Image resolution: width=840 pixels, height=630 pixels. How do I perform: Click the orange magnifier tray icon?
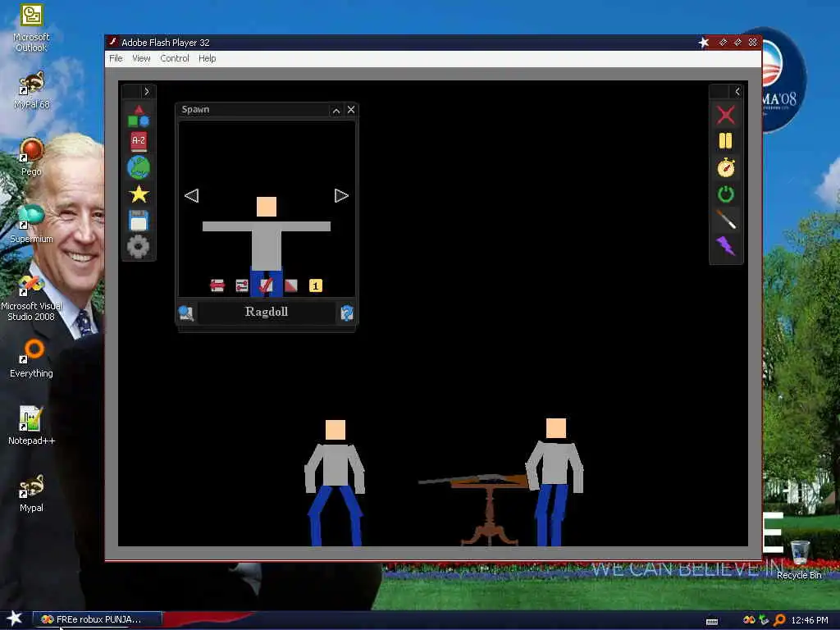click(779, 620)
